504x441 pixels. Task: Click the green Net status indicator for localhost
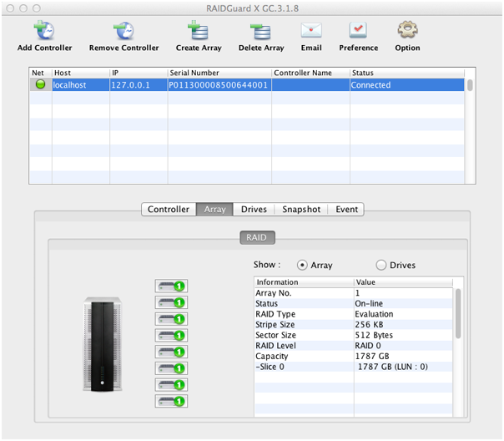pos(41,84)
